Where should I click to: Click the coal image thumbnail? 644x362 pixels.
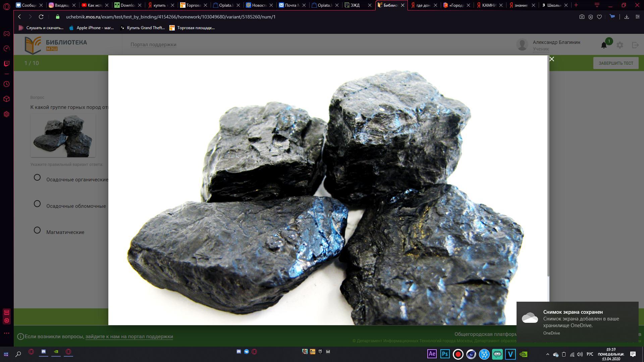(63, 135)
